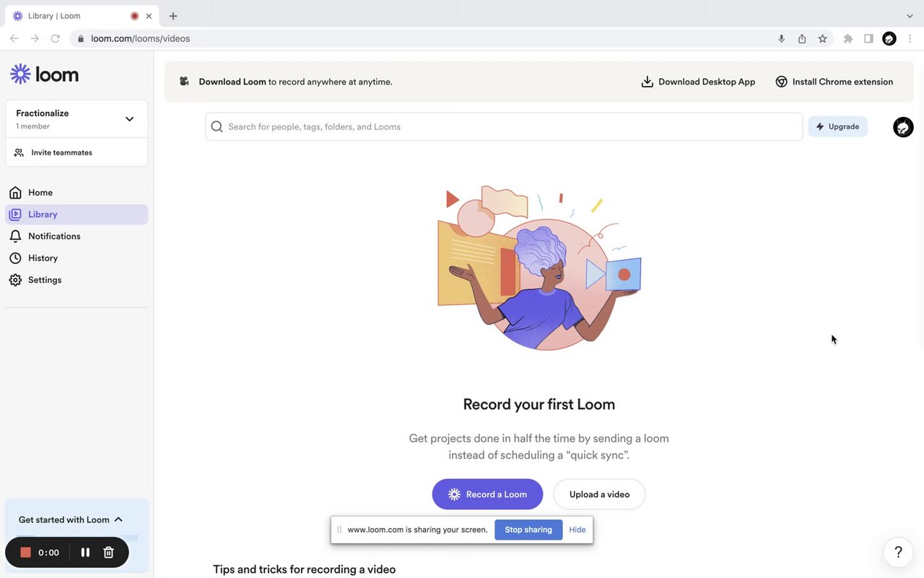Pause the Loom recording
This screenshot has width=924, height=578.
coord(85,553)
